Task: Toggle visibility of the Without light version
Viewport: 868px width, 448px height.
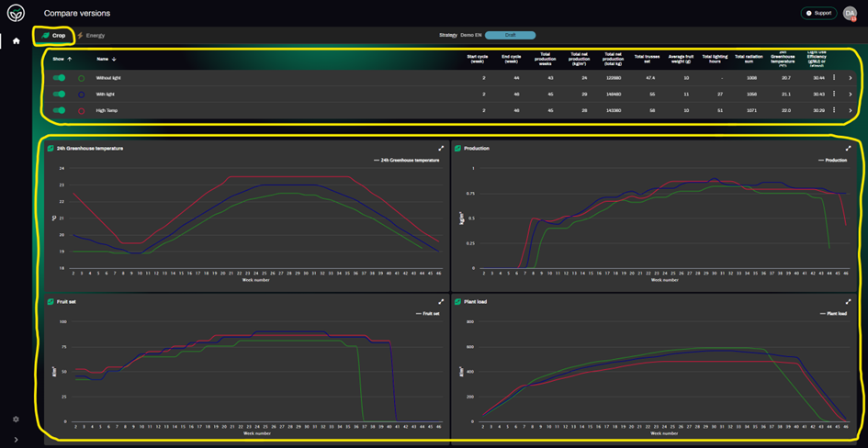Action: click(59, 78)
